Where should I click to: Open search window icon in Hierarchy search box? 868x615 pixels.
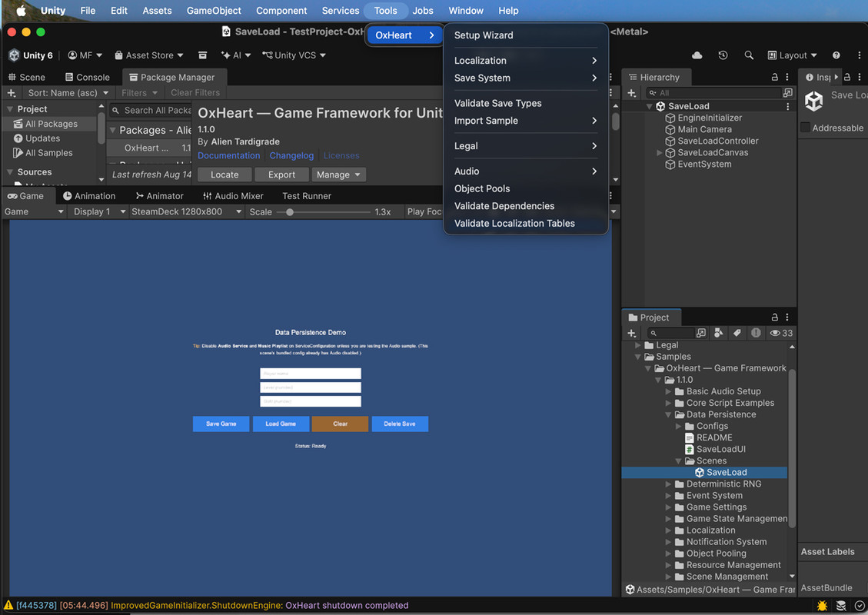[x=788, y=93]
